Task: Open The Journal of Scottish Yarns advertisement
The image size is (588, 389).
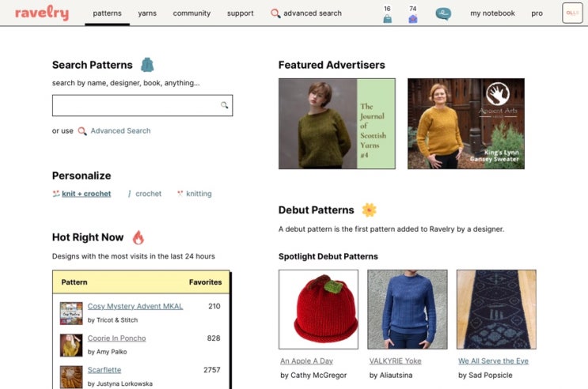Action: pos(337,123)
